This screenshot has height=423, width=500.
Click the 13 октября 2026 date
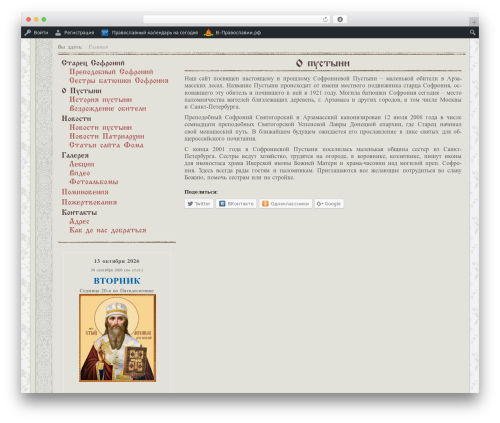117,261
